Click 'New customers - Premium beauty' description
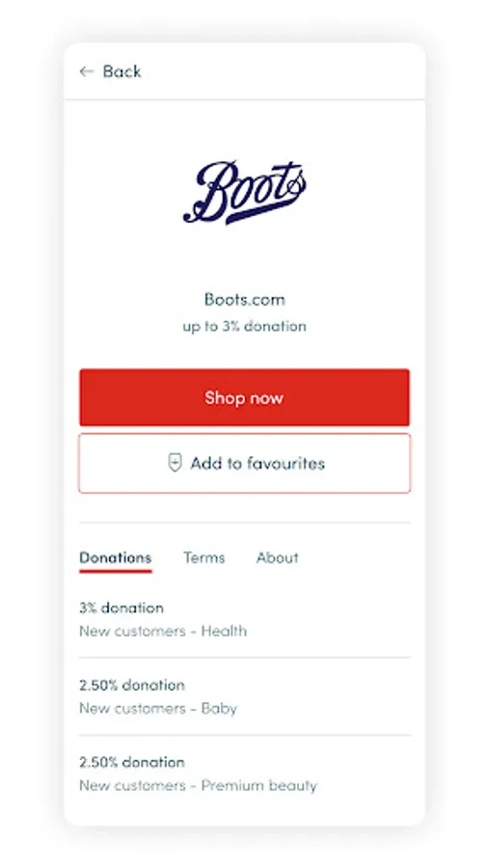The image size is (488, 868). [x=198, y=785]
